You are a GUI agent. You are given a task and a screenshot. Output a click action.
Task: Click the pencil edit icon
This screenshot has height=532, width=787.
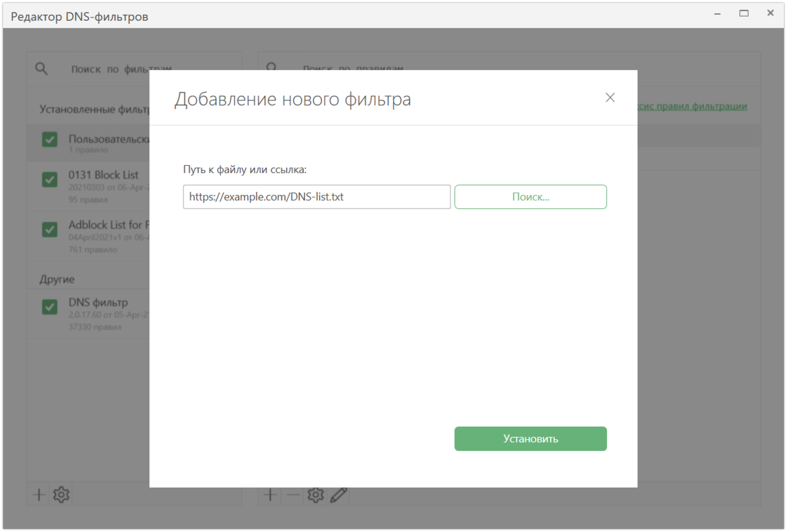pyautogui.click(x=338, y=495)
